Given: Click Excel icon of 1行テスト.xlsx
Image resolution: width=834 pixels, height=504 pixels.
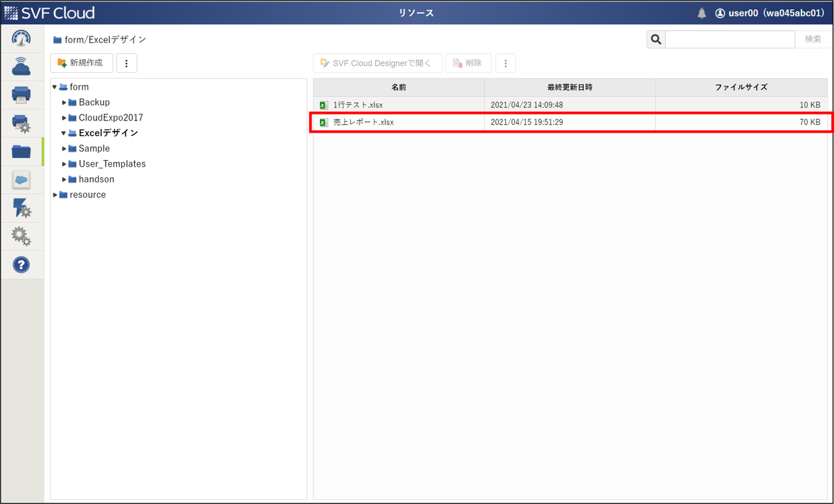Looking at the screenshot, I should 324,105.
